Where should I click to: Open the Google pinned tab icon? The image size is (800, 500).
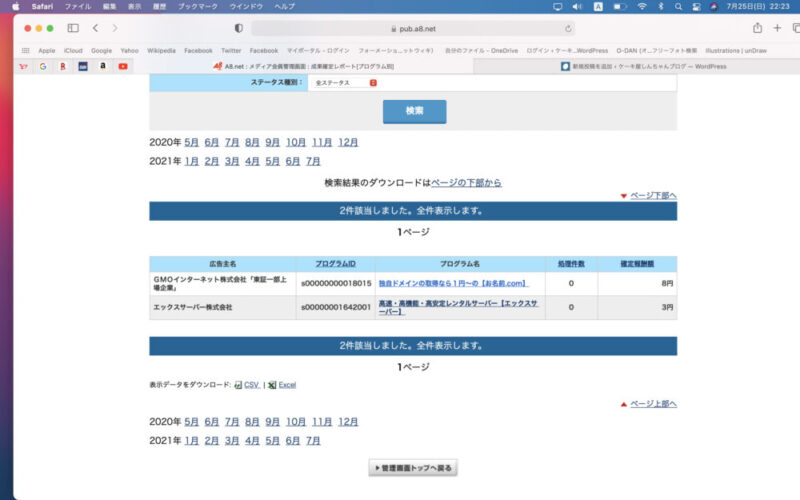pos(43,66)
